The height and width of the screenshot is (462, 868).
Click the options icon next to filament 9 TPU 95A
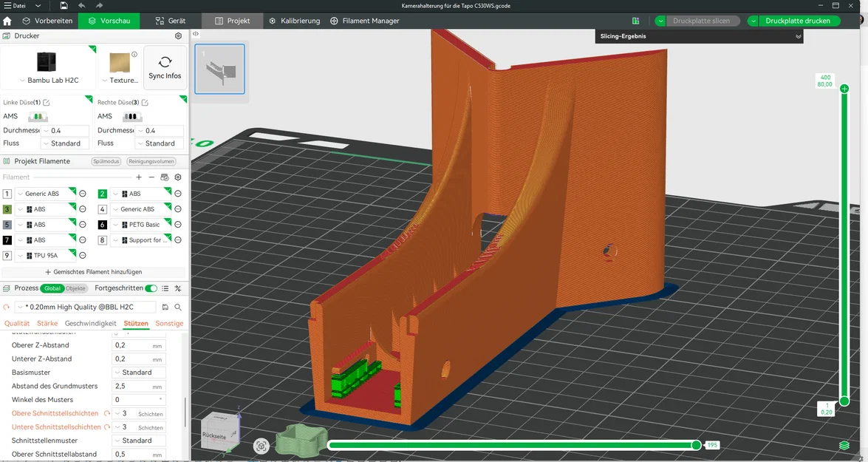coord(83,255)
